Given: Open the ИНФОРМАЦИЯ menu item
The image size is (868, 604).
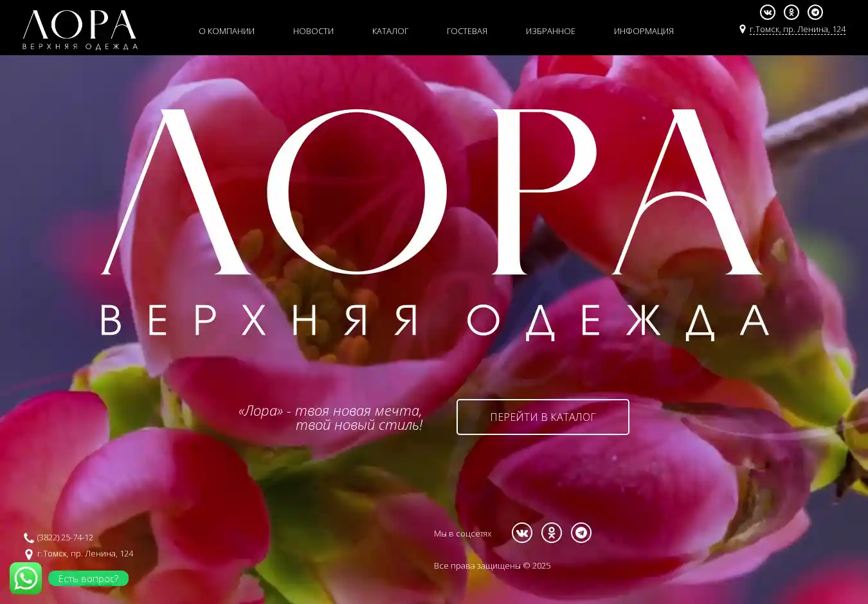Looking at the screenshot, I should click(x=644, y=31).
